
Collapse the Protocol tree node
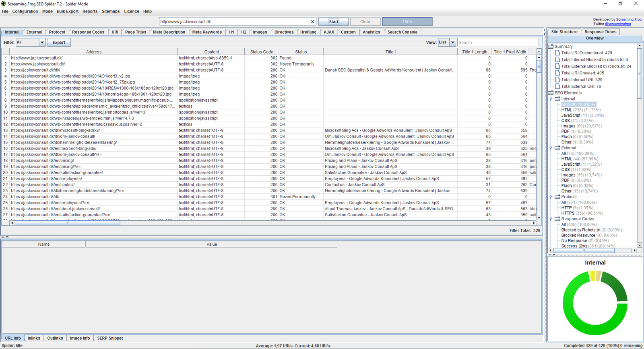[x=551, y=197]
